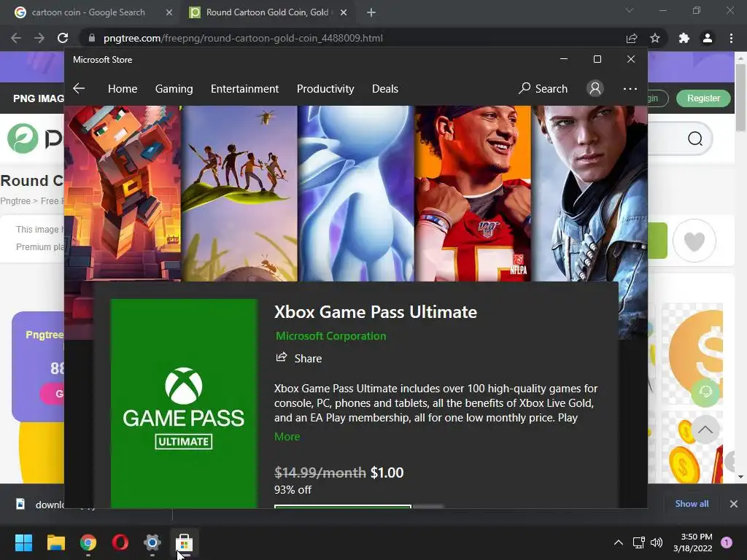The height and width of the screenshot is (560, 747).
Task: Reload the pngtree page in Chrome
Action: 63,38
